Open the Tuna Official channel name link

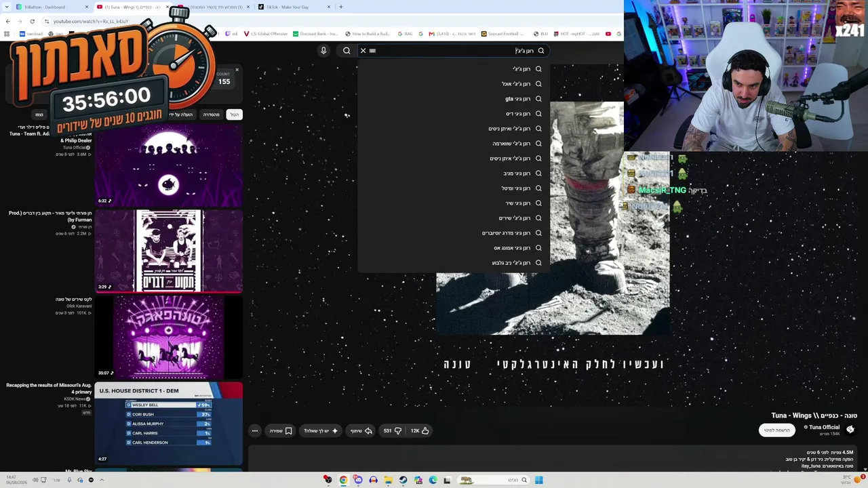click(823, 427)
